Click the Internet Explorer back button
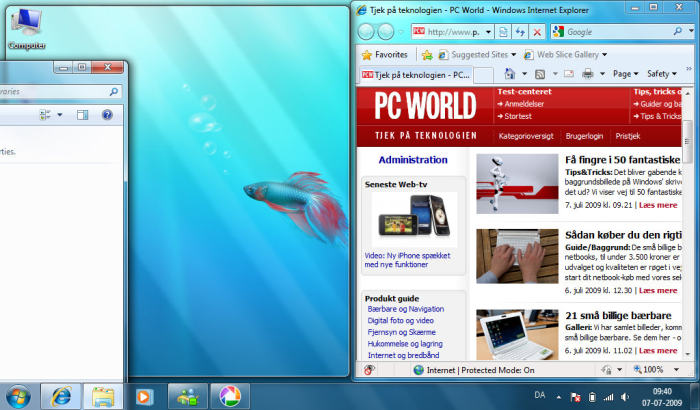The image size is (700, 410). click(x=366, y=32)
